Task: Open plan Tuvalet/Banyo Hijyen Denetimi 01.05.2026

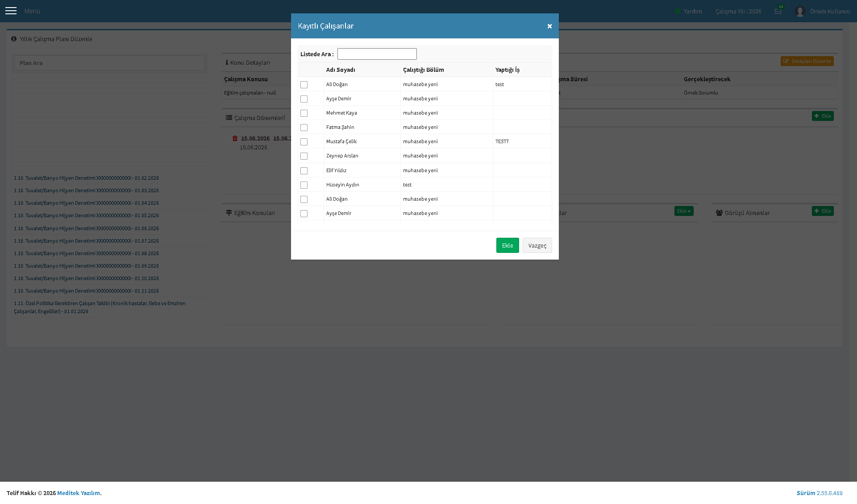Action: pos(86,215)
